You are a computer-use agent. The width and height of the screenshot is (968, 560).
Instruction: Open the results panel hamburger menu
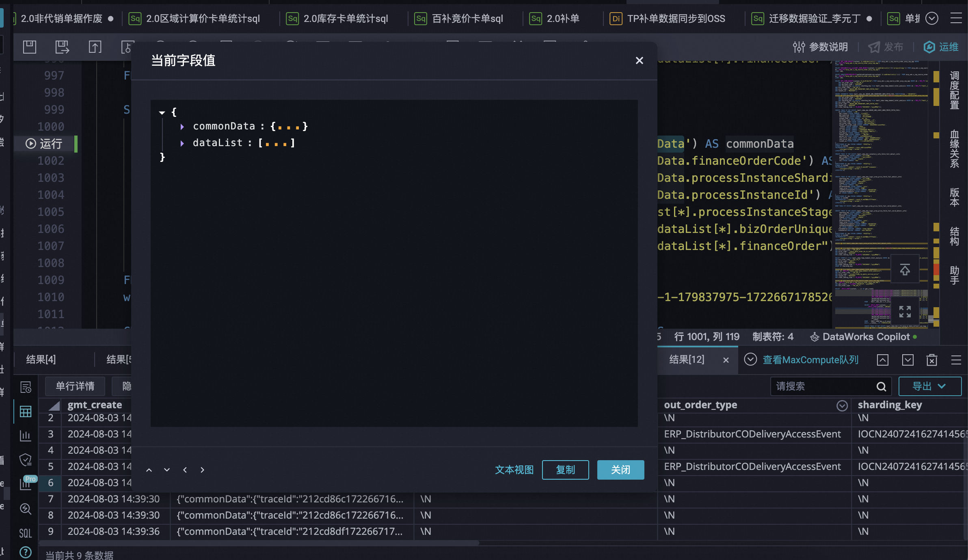pyautogui.click(x=956, y=360)
